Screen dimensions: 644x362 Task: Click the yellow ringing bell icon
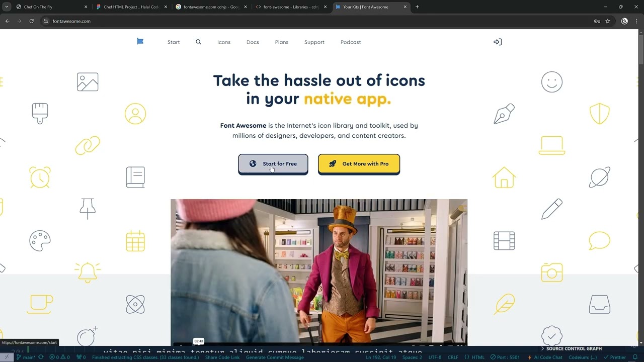88,273
